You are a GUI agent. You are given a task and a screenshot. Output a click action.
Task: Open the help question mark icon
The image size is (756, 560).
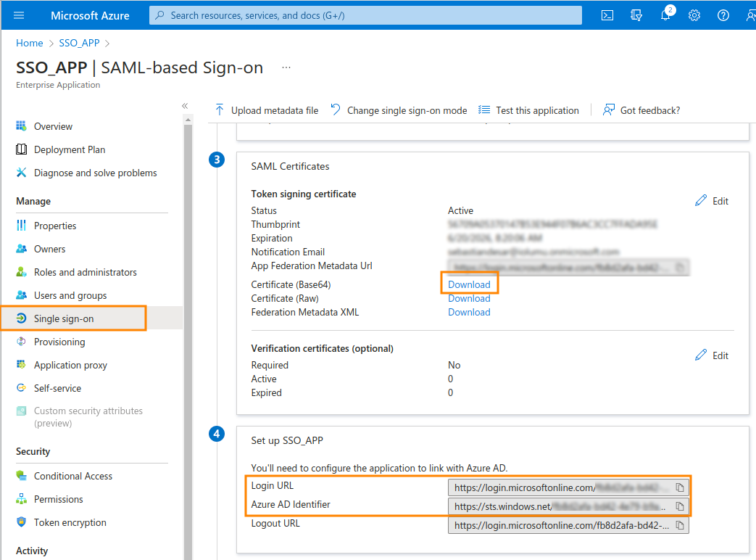(723, 15)
